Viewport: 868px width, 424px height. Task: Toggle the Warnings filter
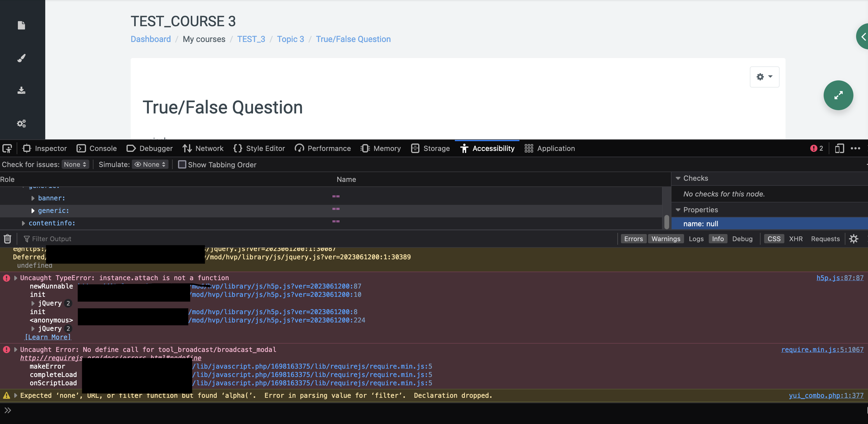[x=666, y=238]
